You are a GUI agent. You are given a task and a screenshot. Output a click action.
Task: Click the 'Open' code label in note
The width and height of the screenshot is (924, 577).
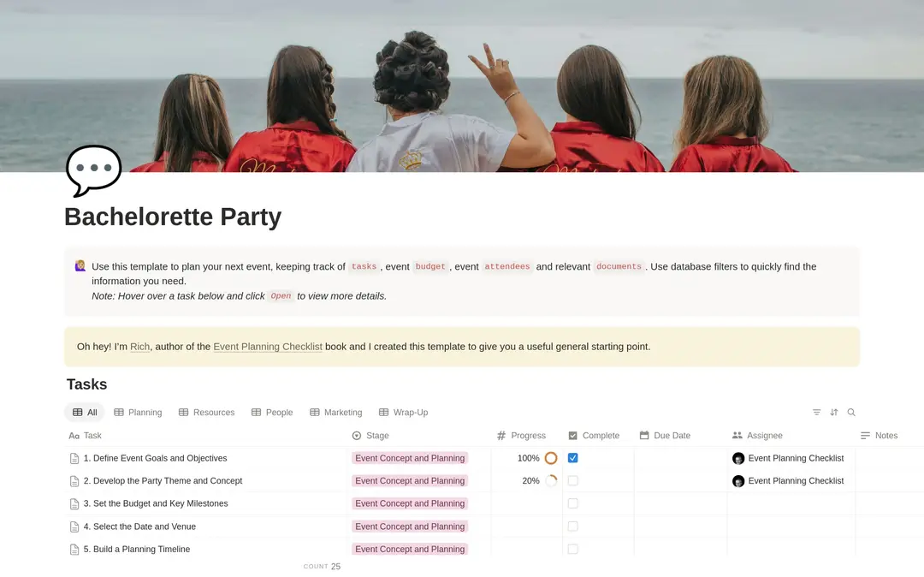coord(281,296)
